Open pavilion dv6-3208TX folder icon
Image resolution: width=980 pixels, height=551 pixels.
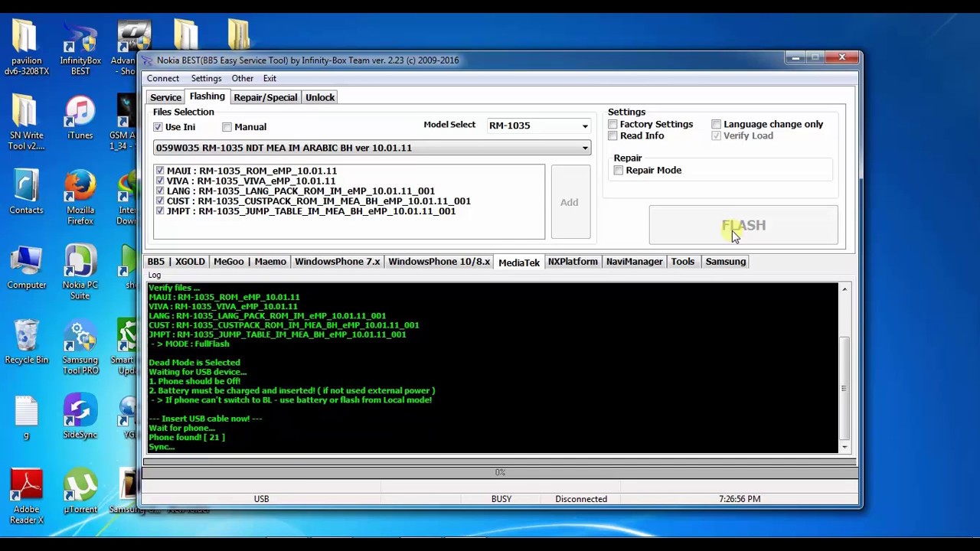click(x=26, y=48)
